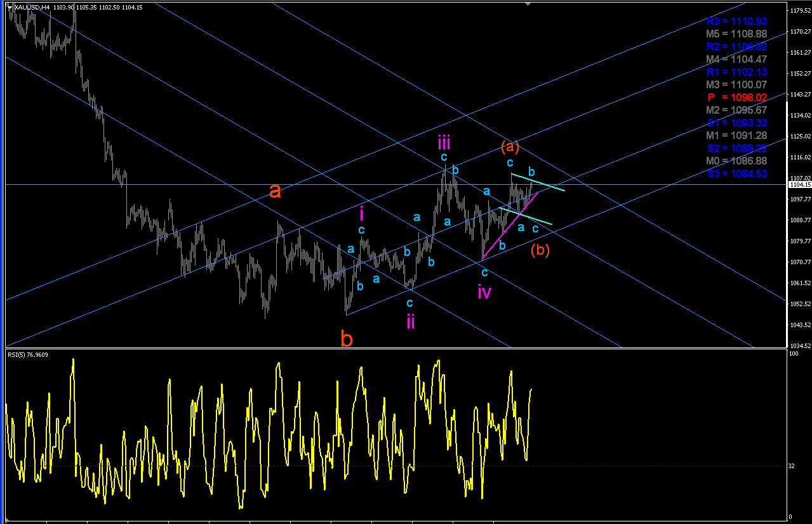Open the chart menu triangle beside XAUUSD,H4
The image size is (812, 524).
pos(10,7)
